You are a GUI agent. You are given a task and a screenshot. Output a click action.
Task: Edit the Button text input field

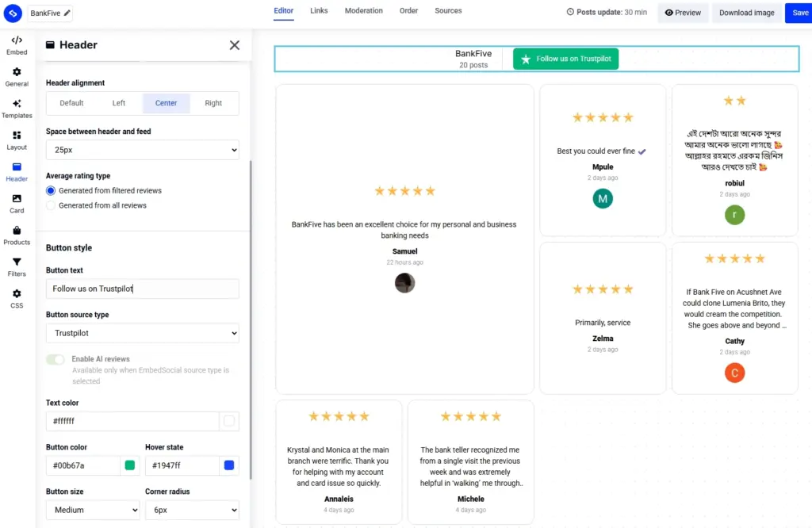click(142, 289)
